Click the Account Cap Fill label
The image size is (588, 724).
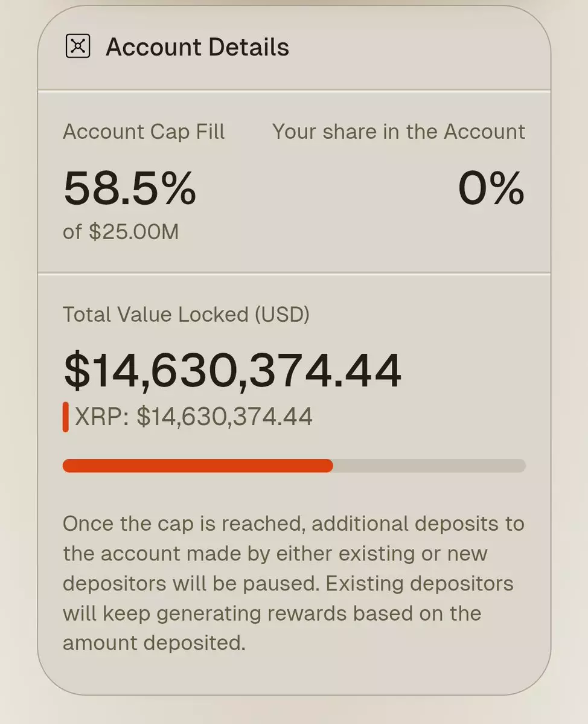144,132
